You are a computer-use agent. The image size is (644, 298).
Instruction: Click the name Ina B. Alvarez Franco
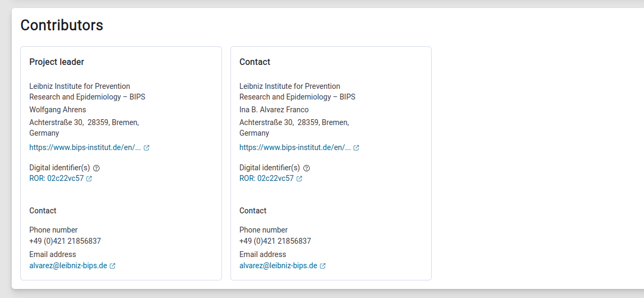274,110
